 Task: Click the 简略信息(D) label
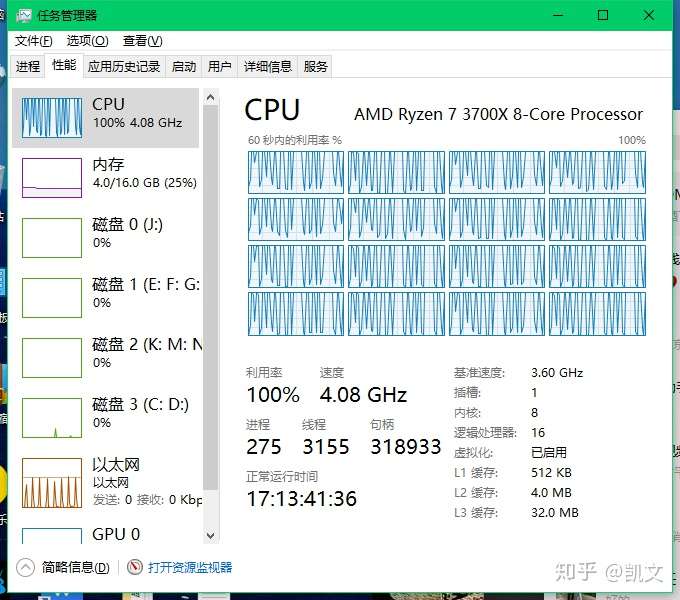(75, 567)
